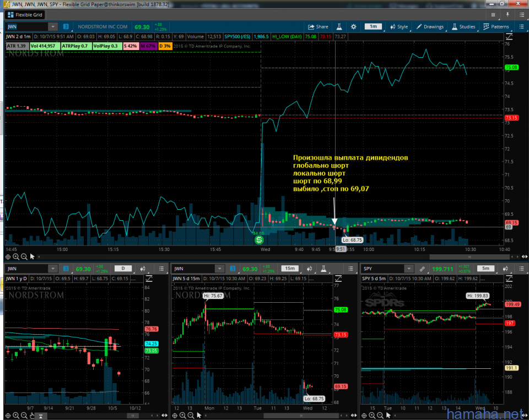Click the blue link-3 badge in main chart header
This screenshot has width=529, height=420.
66,26
